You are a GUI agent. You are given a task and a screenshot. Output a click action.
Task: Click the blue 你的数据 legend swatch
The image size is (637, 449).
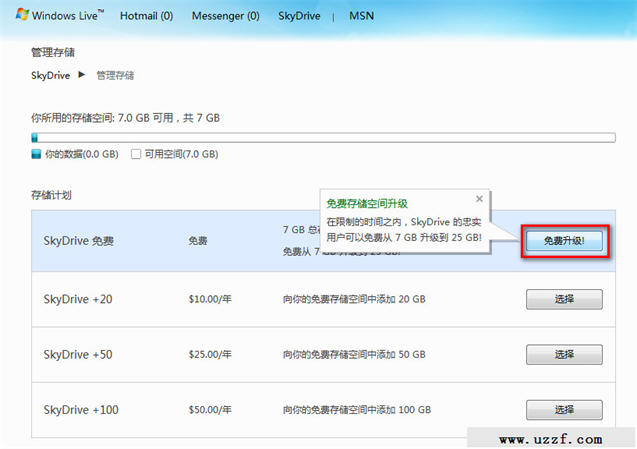click(36, 154)
